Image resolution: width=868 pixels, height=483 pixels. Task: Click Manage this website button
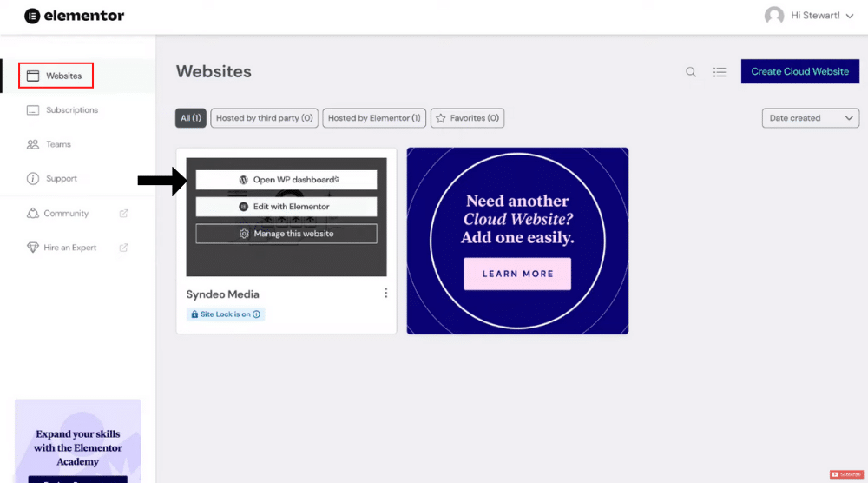(x=286, y=234)
